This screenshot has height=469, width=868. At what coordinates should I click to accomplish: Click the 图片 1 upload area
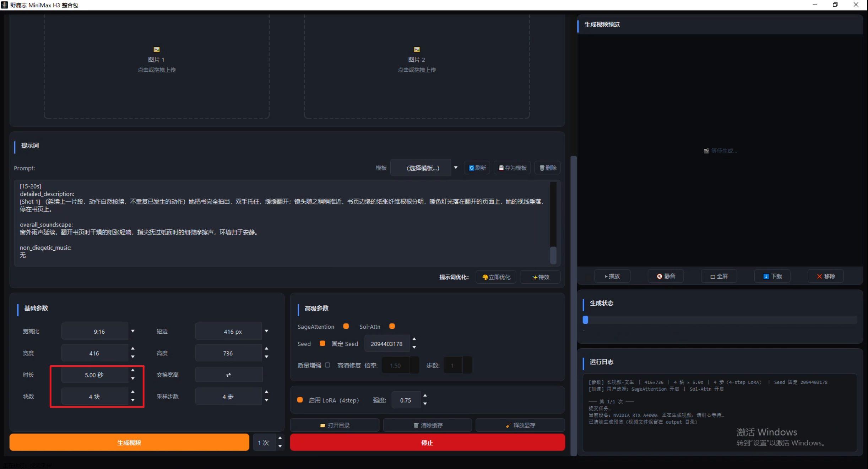coord(157,66)
